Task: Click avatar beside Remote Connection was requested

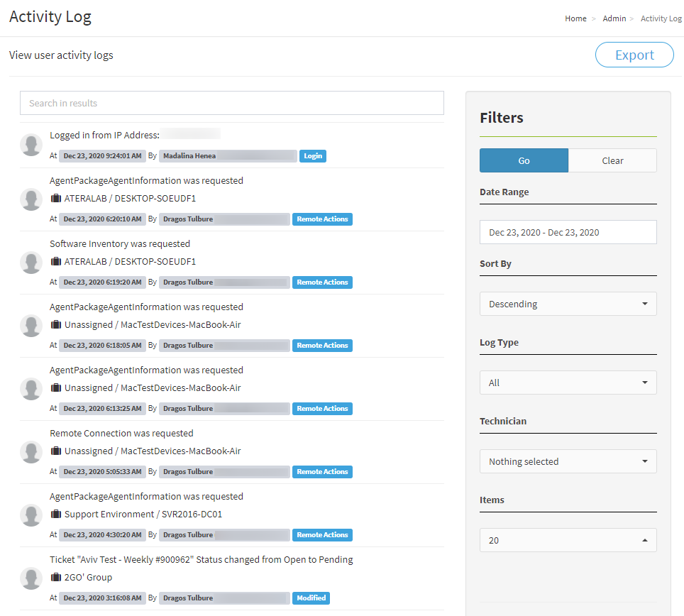Action: coord(31,452)
